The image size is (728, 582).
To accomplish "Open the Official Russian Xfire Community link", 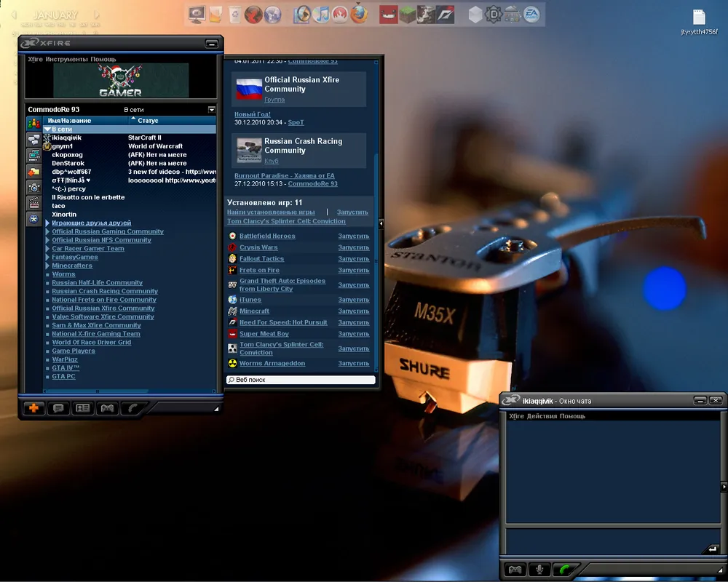I will coord(301,84).
